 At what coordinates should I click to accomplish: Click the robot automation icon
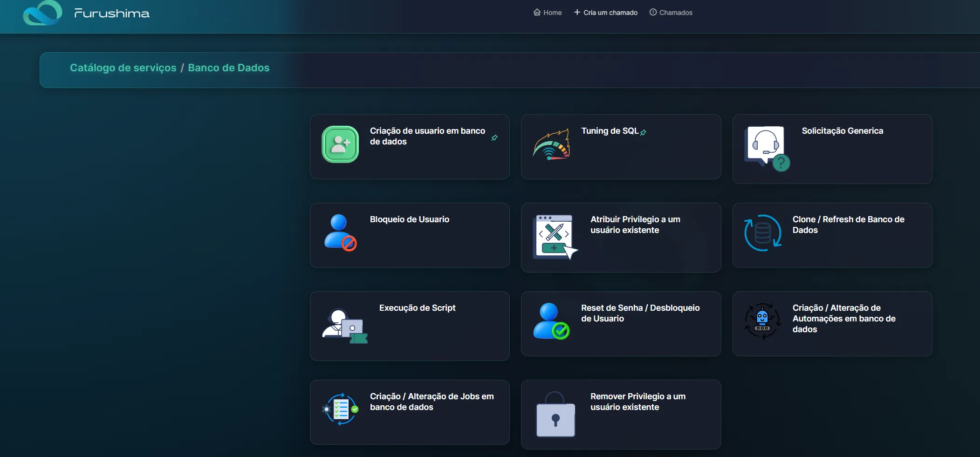click(x=763, y=321)
